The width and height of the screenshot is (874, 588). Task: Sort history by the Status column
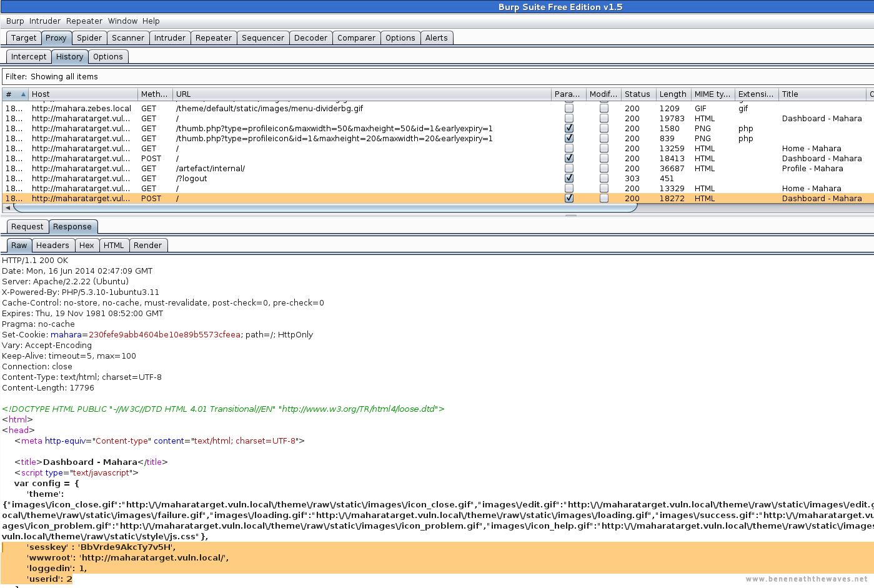[x=638, y=94]
